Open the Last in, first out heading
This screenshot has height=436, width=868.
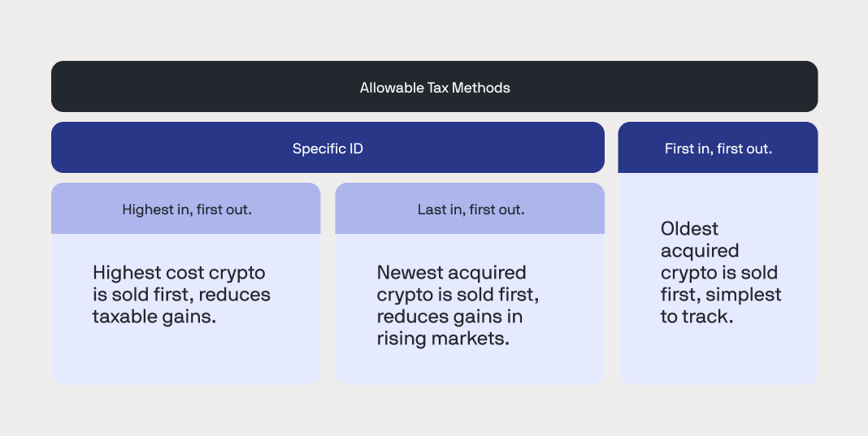470,209
